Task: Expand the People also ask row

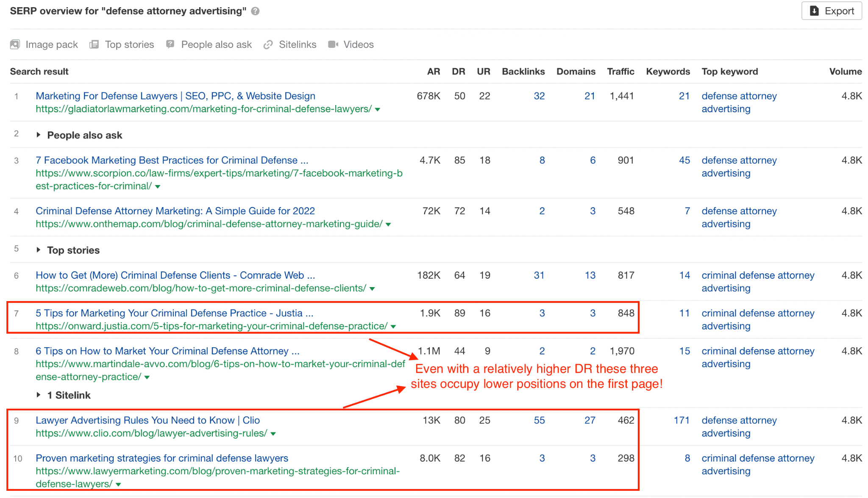Action: coord(39,135)
